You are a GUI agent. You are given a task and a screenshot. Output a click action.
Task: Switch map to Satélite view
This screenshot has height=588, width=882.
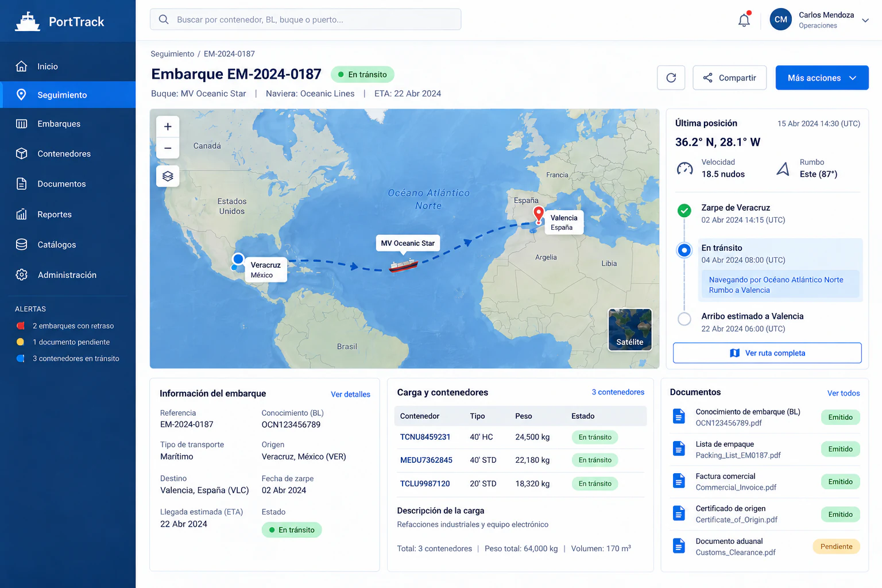[630, 330]
